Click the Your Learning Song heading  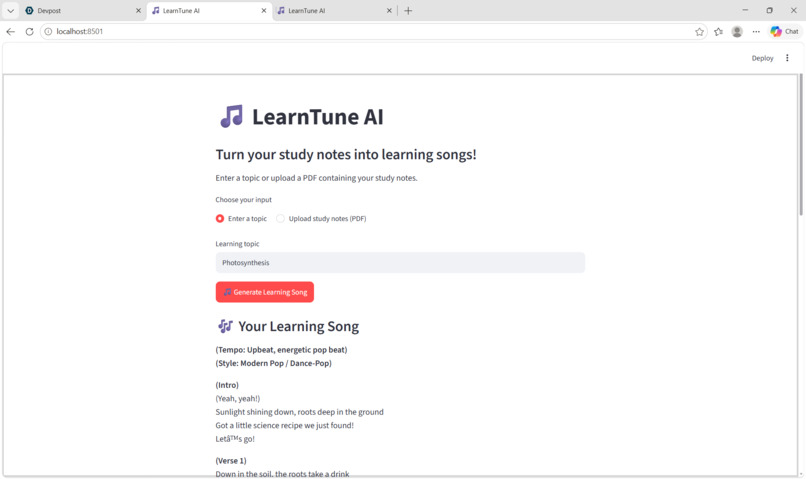(x=299, y=326)
